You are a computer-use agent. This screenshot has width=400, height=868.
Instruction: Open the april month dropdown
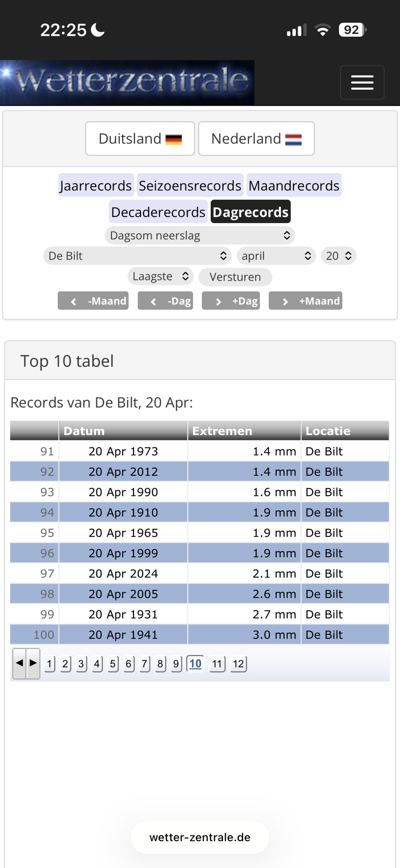tap(276, 256)
